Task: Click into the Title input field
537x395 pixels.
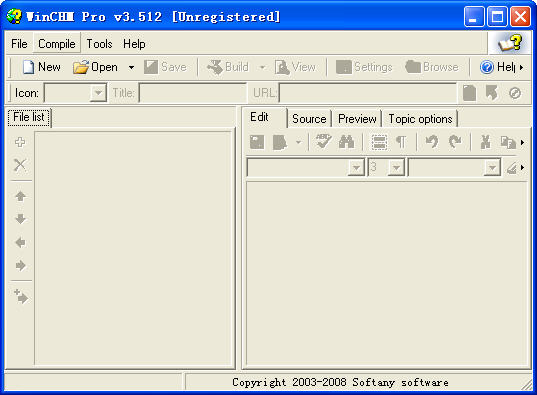Action: [x=192, y=93]
